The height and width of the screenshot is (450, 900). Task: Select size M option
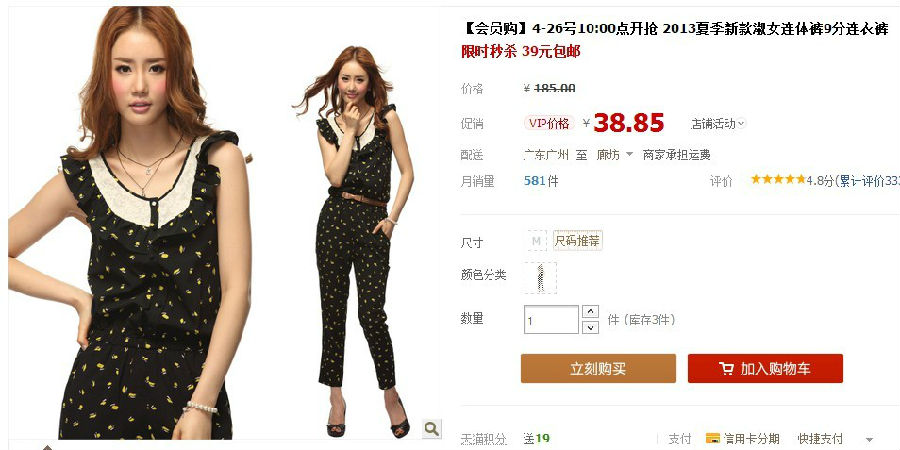[536, 240]
